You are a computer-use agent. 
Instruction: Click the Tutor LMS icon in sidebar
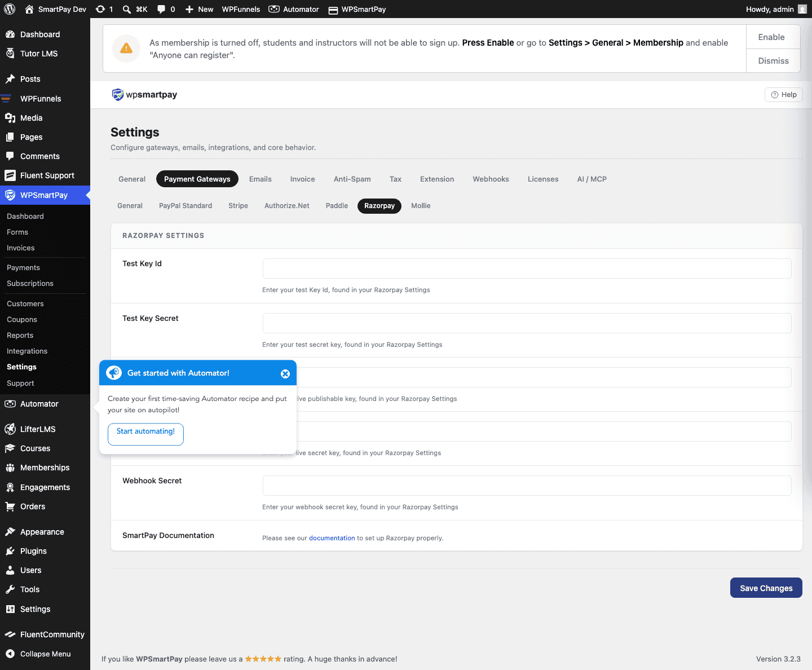coord(10,54)
